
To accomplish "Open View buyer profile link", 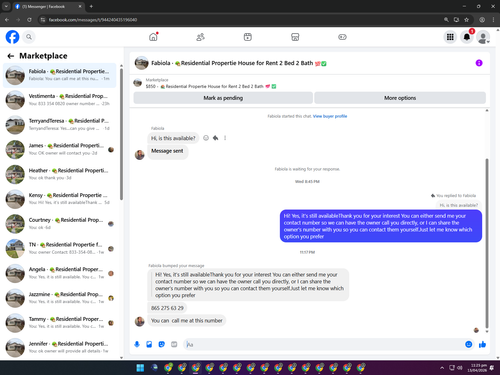I will tap(330, 116).
